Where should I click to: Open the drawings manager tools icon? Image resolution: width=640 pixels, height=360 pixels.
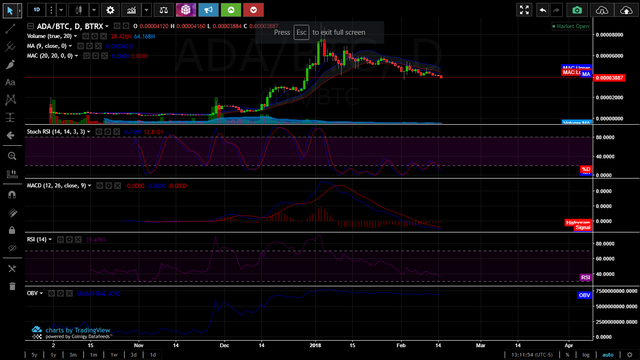coord(12,269)
